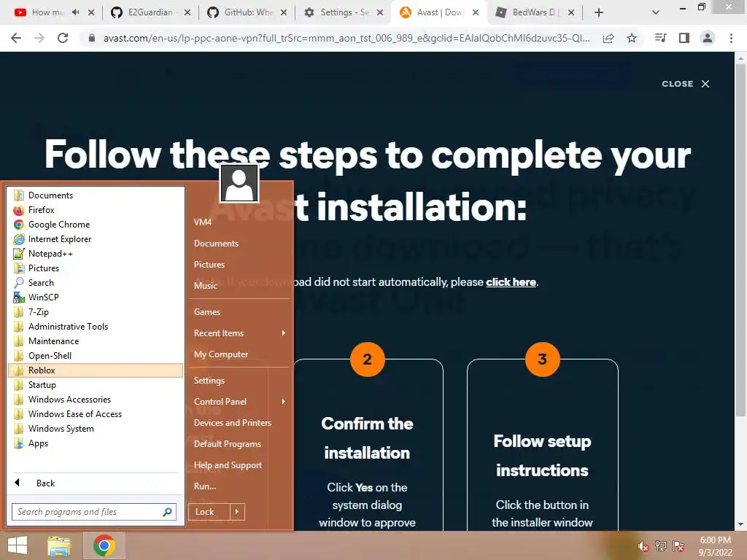Click the network icon in system tray
The image size is (747, 560).
click(x=661, y=546)
